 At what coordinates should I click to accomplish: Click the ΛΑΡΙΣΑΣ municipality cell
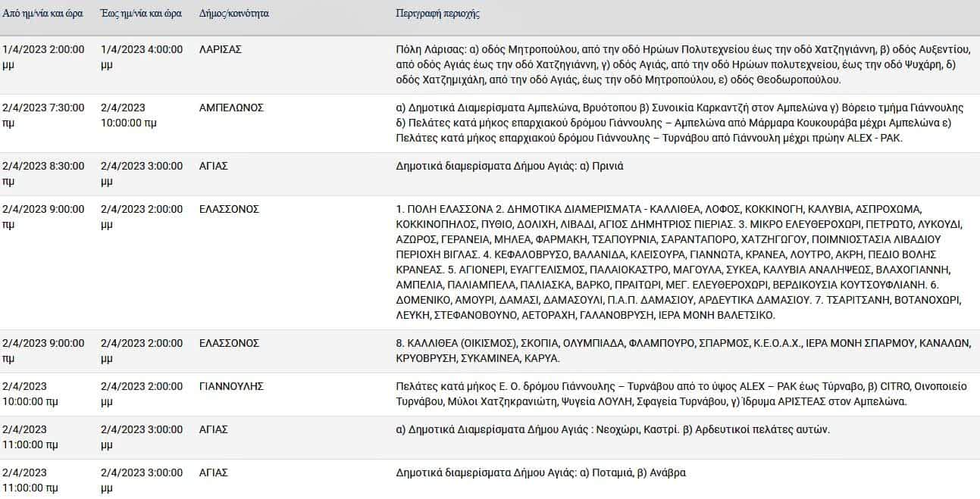point(221,49)
